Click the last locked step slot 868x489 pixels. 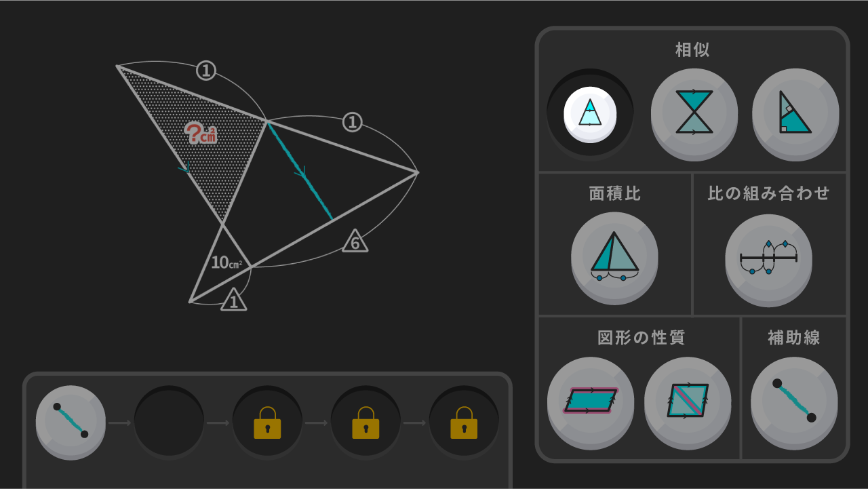click(464, 422)
